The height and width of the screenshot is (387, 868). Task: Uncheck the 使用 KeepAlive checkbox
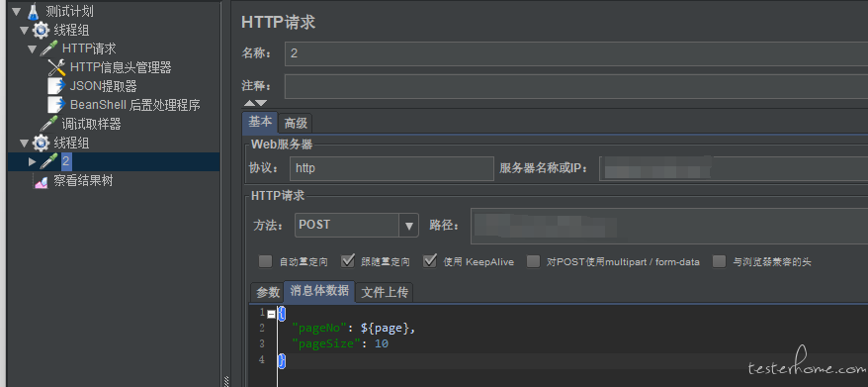[430, 261]
